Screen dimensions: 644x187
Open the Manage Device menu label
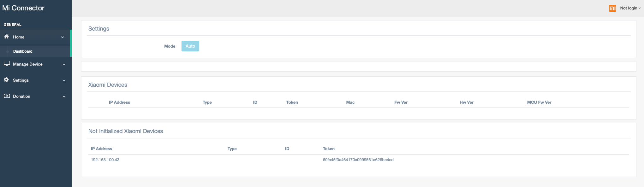point(28,64)
